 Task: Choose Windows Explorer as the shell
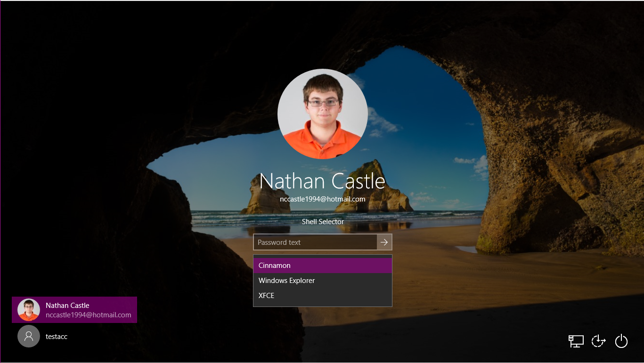[322, 281]
